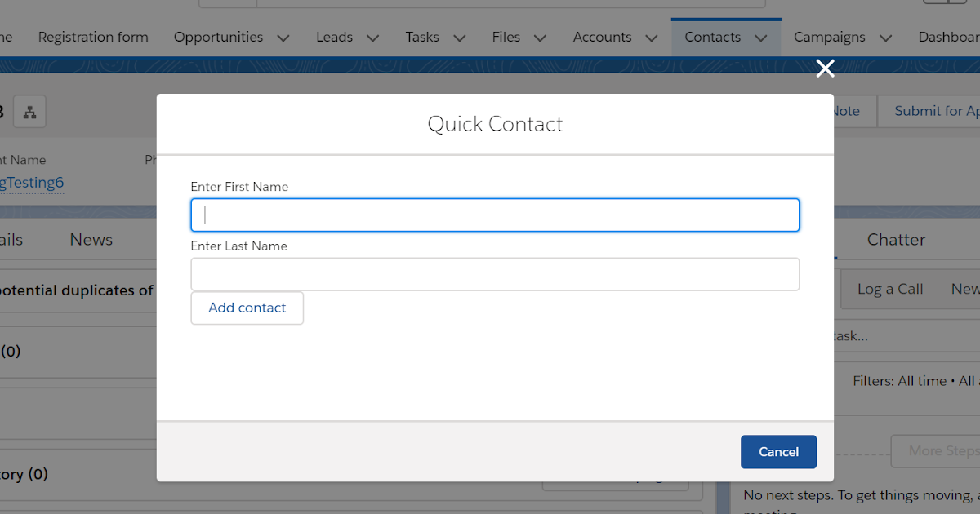Switch to the News tab
The height and width of the screenshot is (514, 980).
tap(90, 239)
